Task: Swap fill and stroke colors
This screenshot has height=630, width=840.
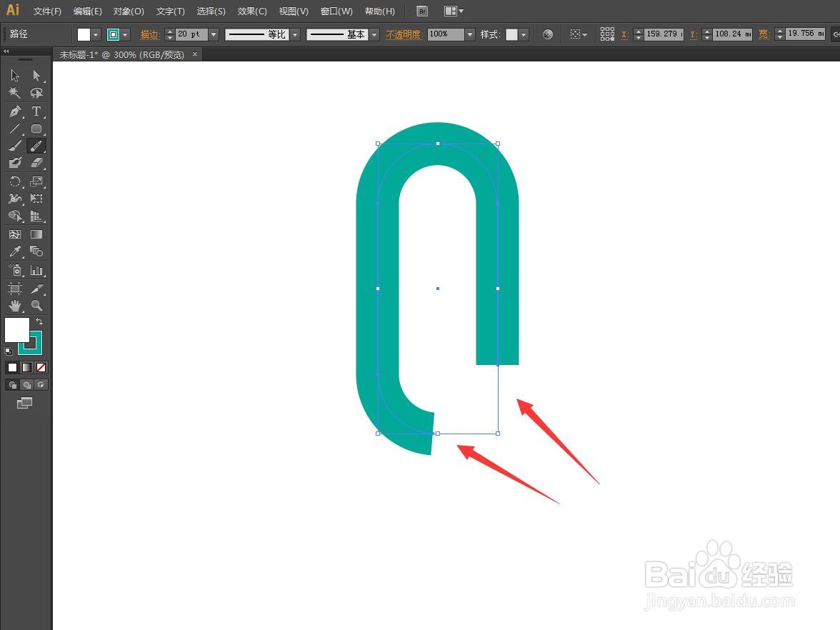Action: pyautogui.click(x=39, y=321)
